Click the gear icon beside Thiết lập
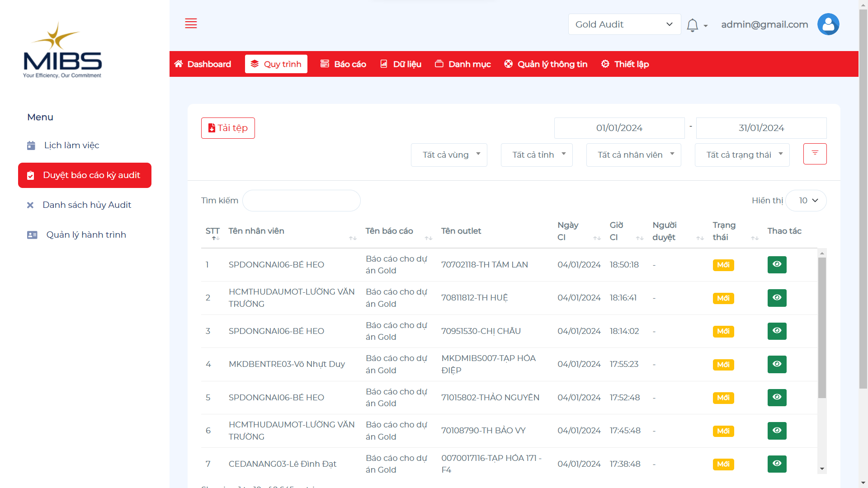Image resolution: width=868 pixels, height=488 pixels. click(x=605, y=64)
